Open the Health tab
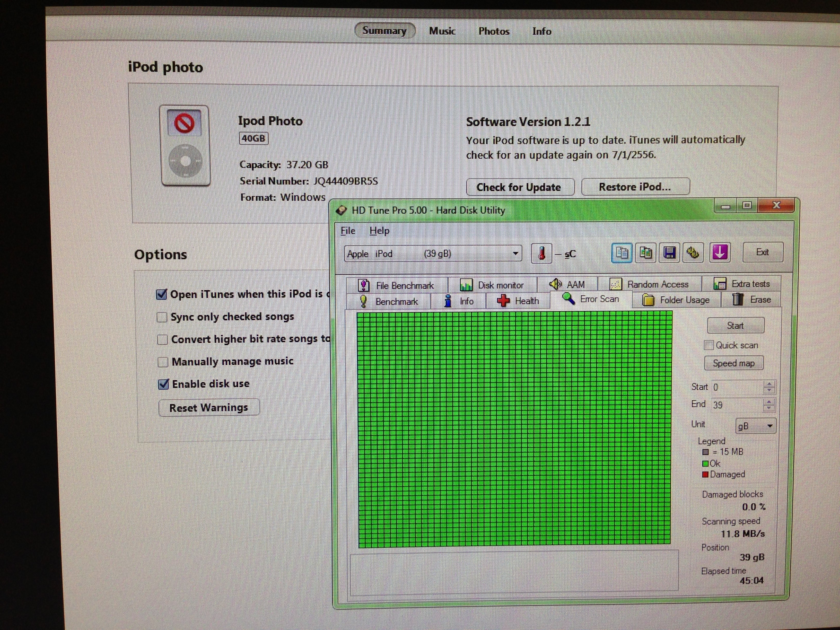The height and width of the screenshot is (630, 840). coord(518,301)
